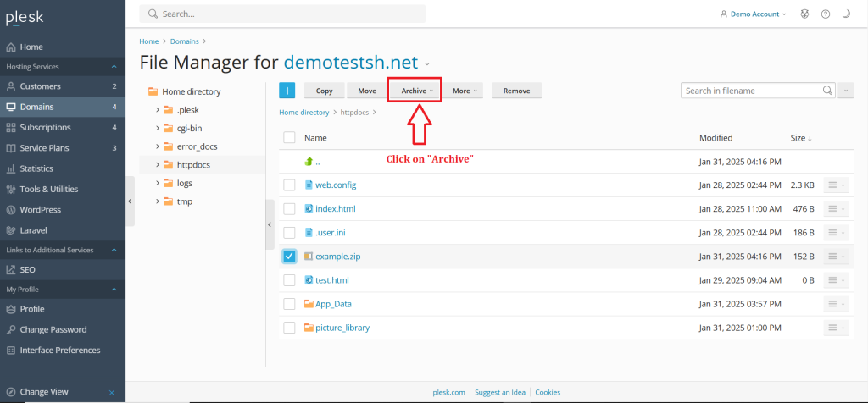Check the App_Data checkbox
The width and height of the screenshot is (868, 403).
289,304
